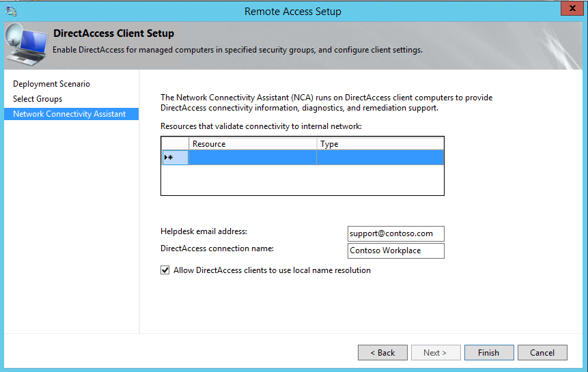The width and height of the screenshot is (588, 372).
Task: Click the Remote Access Setup title bar icon
Action: coord(11,11)
